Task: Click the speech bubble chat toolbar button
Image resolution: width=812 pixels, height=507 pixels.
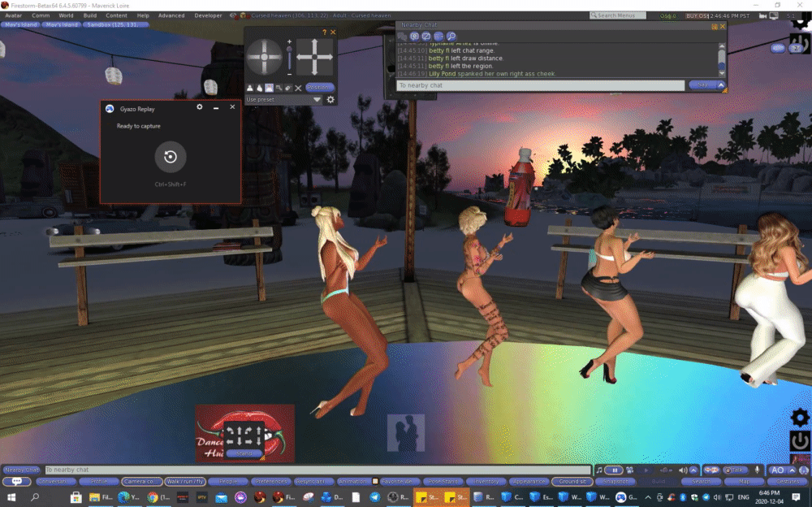Action: tap(16, 482)
